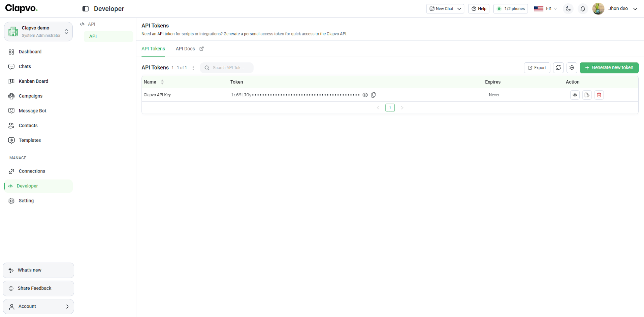
Task: Click the Expires column header
Action: click(493, 82)
